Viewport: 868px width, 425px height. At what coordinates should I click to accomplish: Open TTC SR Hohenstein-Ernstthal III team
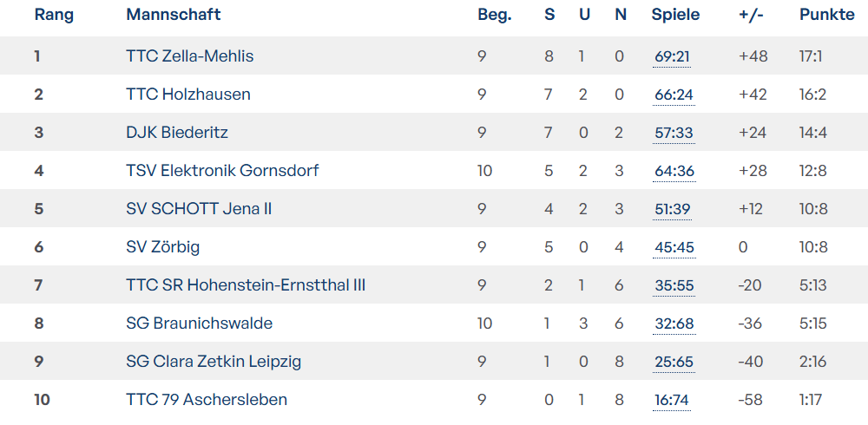click(x=246, y=285)
